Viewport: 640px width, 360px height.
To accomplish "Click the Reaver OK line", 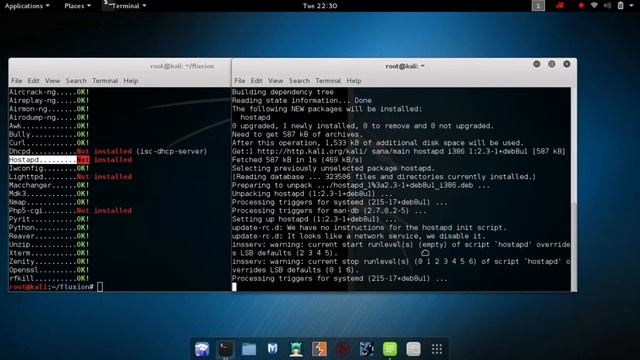I will coord(49,236).
